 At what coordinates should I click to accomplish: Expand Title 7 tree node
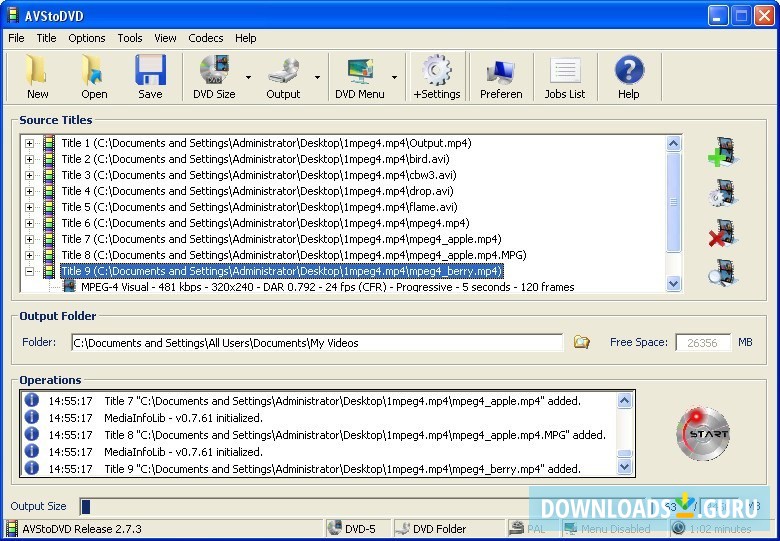click(29, 239)
